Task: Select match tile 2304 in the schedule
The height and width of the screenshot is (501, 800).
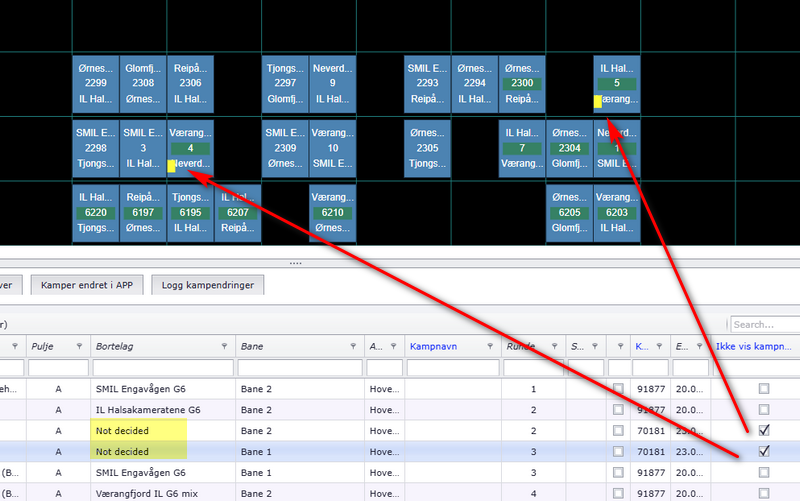Action: point(569,148)
